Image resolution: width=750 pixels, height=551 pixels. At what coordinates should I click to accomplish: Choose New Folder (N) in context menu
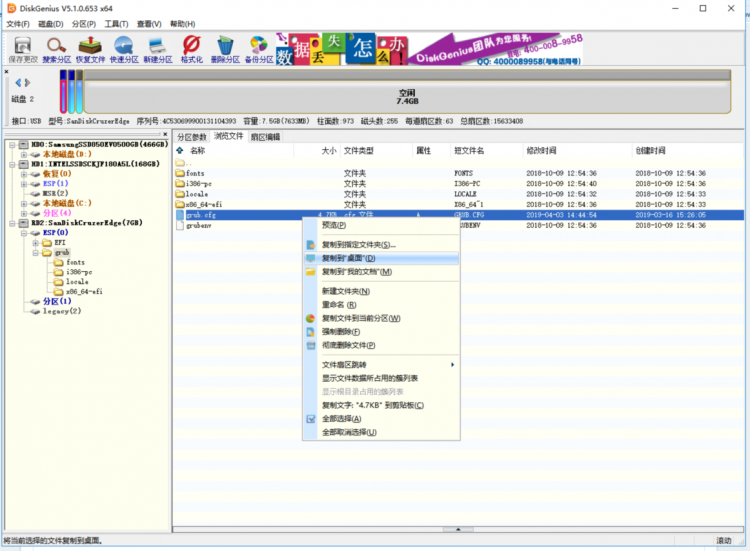tap(381, 291)
